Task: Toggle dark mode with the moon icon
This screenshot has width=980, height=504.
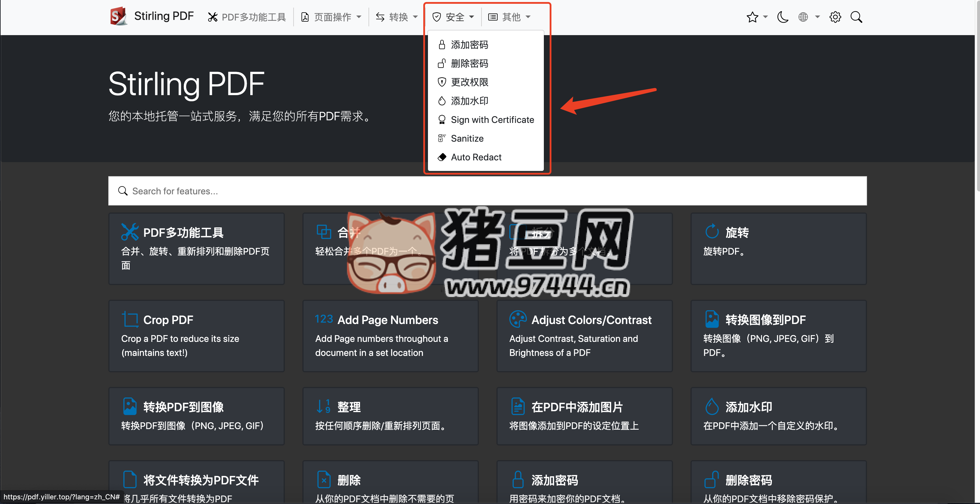Action: [782, 17]
